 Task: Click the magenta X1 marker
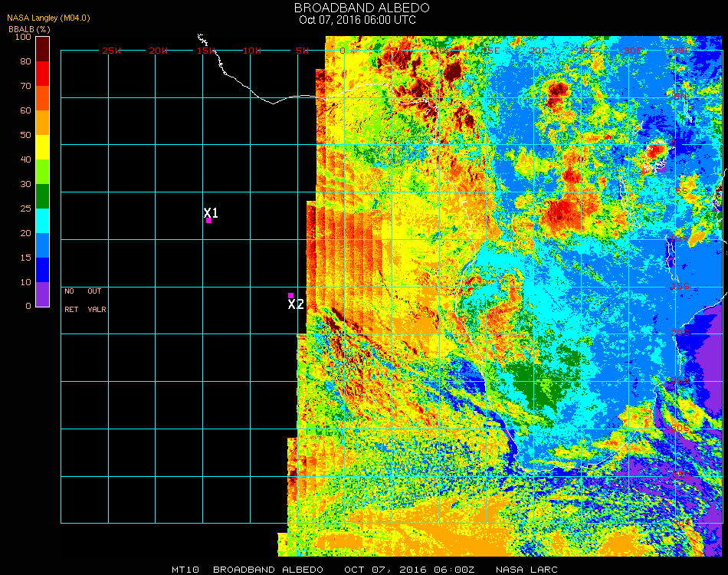pos(208,220)
